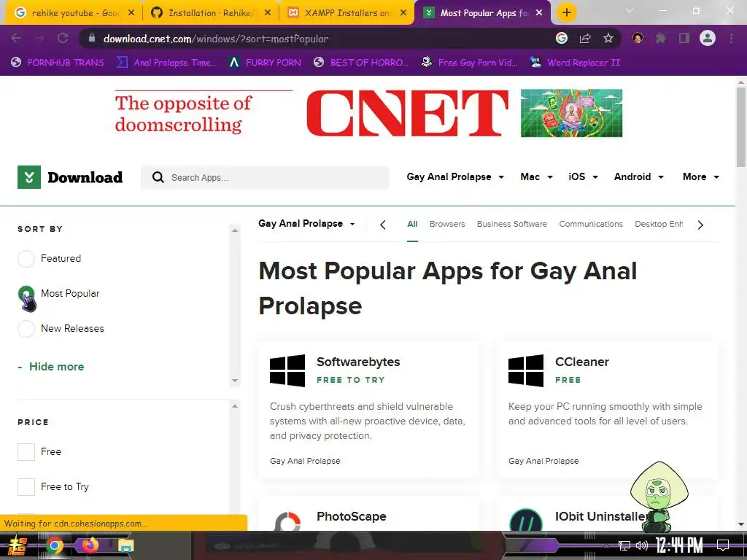The width and height of the screenshot is (747, 560).
Task: Share this page via share icon
Action: point(585,39)
